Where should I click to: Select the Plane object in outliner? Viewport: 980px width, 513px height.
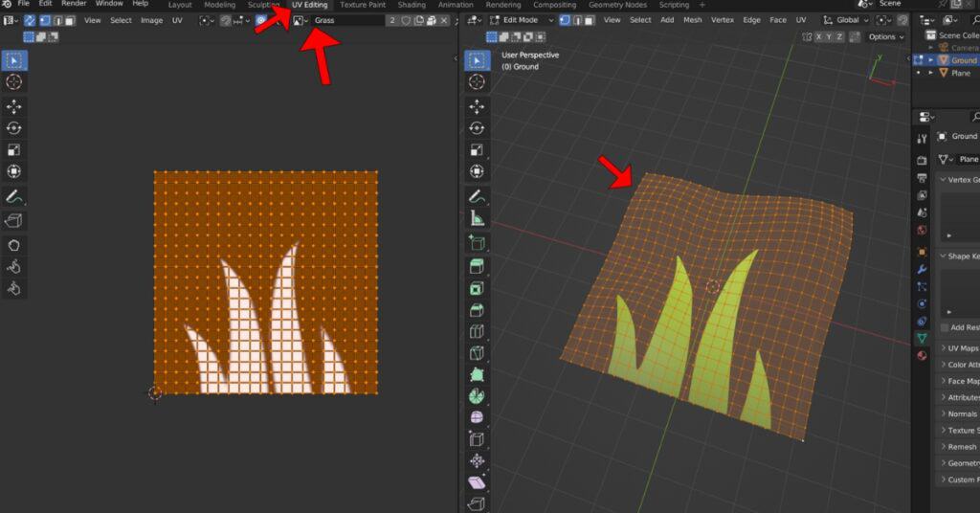[x=961, y=73]
